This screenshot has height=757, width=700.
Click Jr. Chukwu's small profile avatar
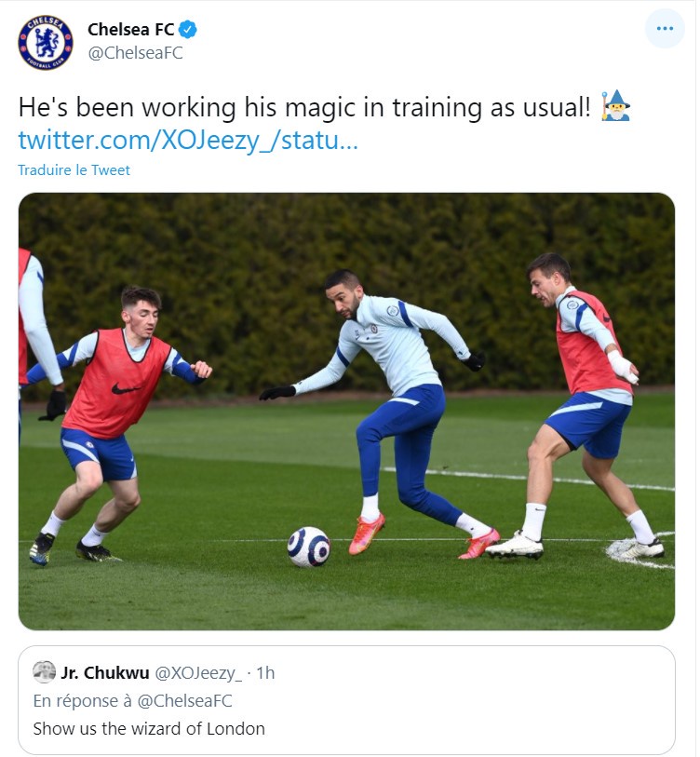point(44,672)
